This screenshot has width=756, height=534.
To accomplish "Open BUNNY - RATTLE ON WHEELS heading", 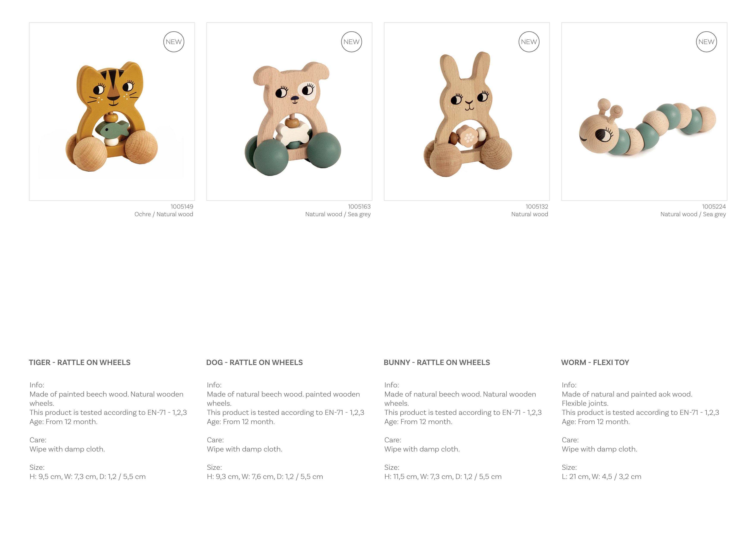I will (437, 363).
